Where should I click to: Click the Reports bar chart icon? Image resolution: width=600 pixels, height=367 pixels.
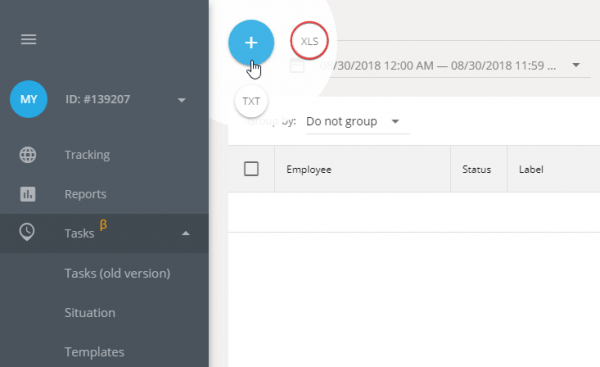pyautogui.click(x=28, y=194)
